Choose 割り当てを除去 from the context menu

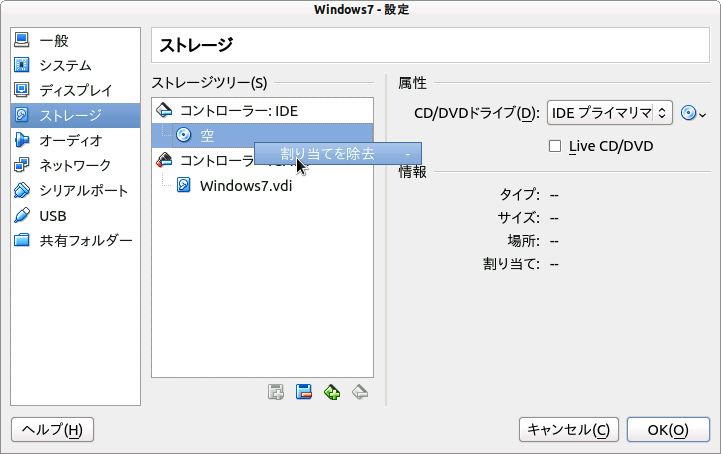click(338, 154)
